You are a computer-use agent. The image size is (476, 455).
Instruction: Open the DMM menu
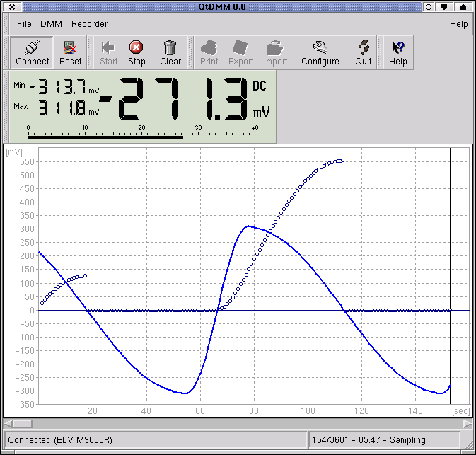coord(51,24)
